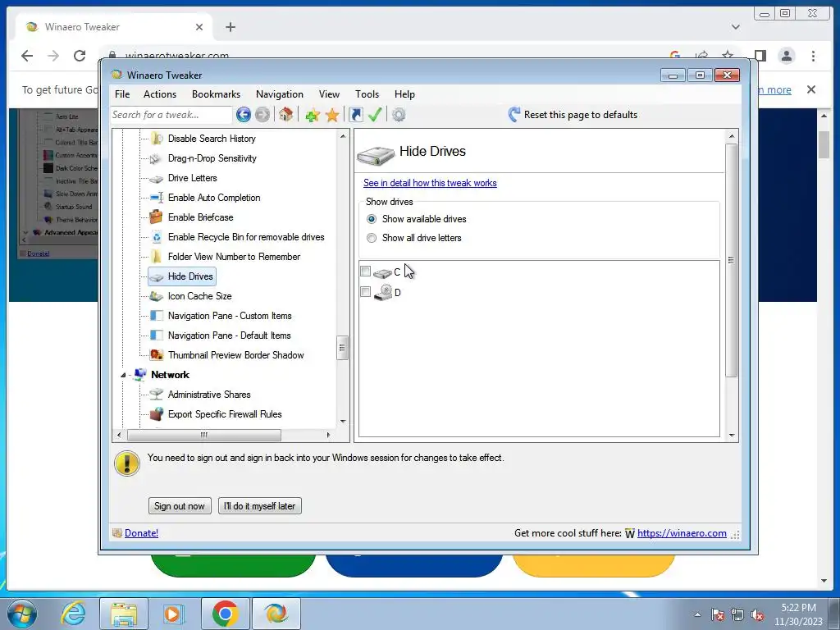The height and width of the screenshot is (630, 840).
Task: Click the Icon Cache Size icon
Action: click(156, 296)
